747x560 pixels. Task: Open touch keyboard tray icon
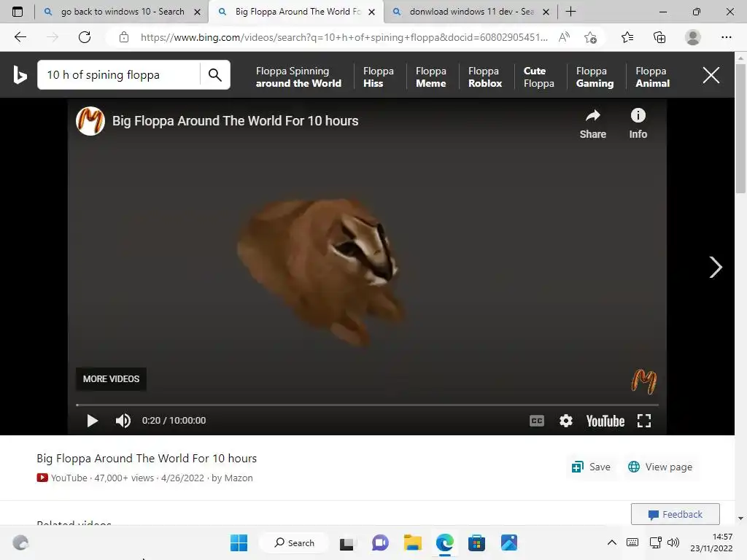[632, 542]
